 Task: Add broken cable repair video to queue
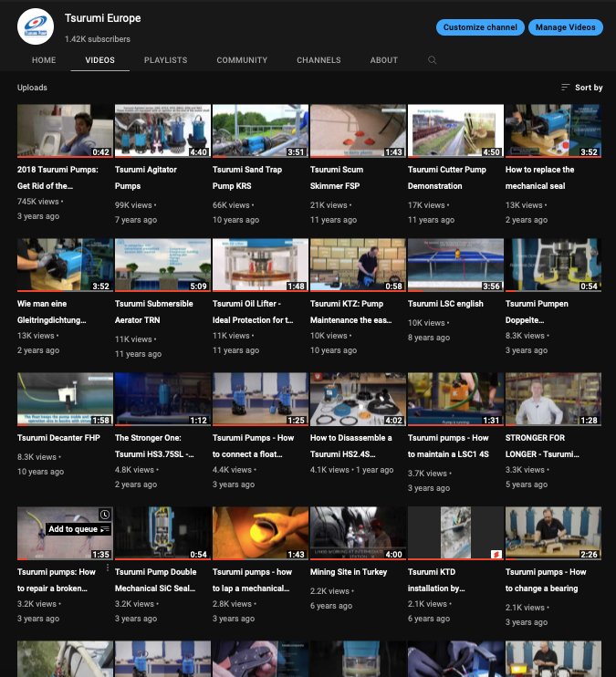[78, 529]
